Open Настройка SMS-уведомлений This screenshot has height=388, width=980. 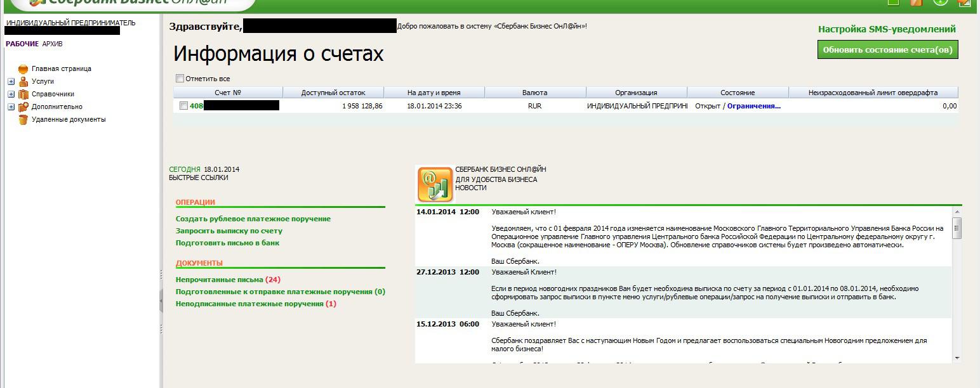click(x=887, y=29)
